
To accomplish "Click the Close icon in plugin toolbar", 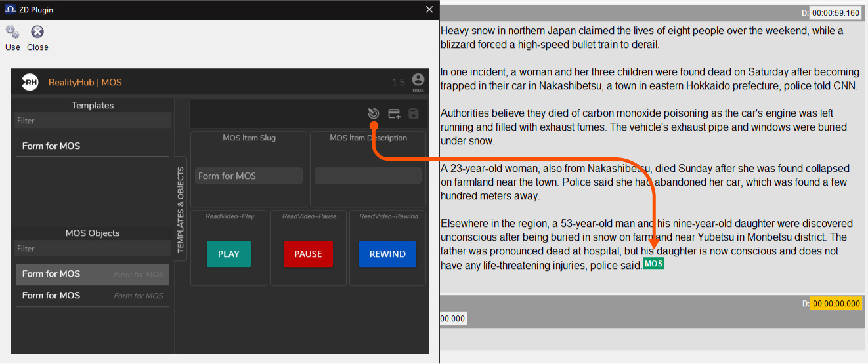I will pyautogui.click(x=37, y=32).
